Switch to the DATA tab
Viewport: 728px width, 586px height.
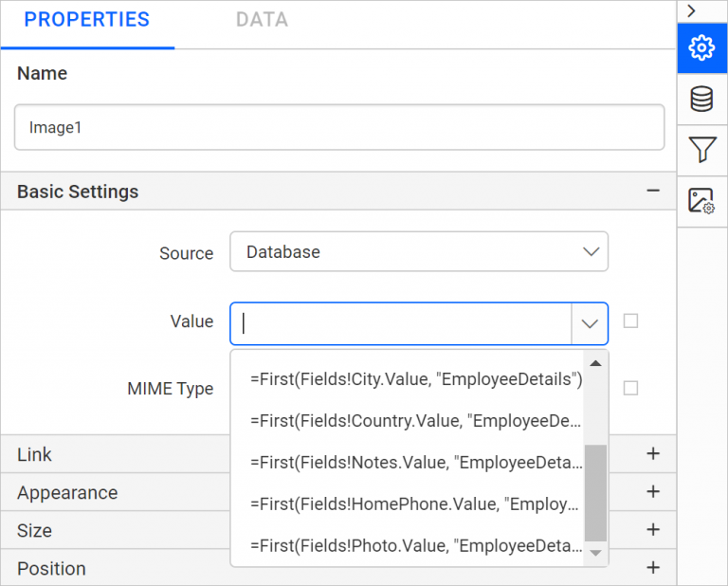[x=262, y=20]
